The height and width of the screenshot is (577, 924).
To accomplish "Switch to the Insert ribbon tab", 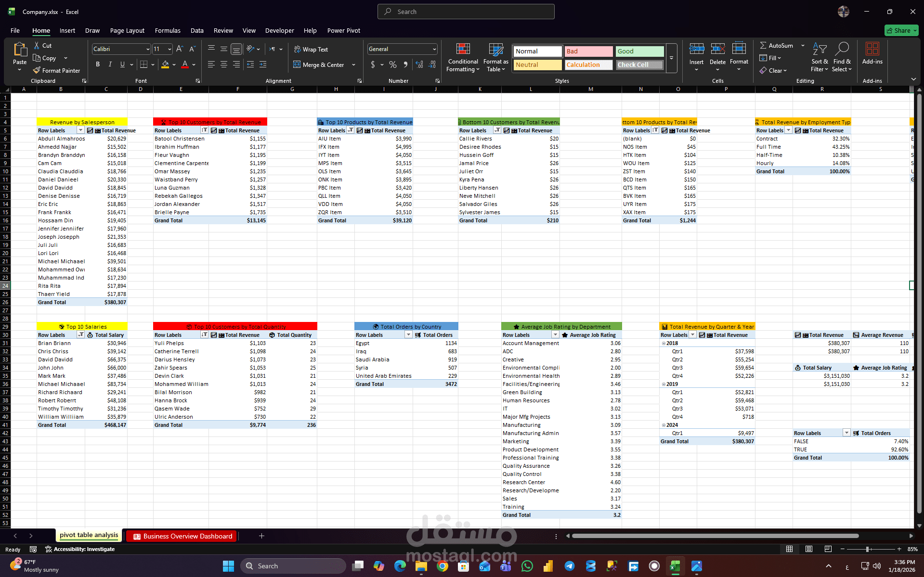I will [67, 30].
